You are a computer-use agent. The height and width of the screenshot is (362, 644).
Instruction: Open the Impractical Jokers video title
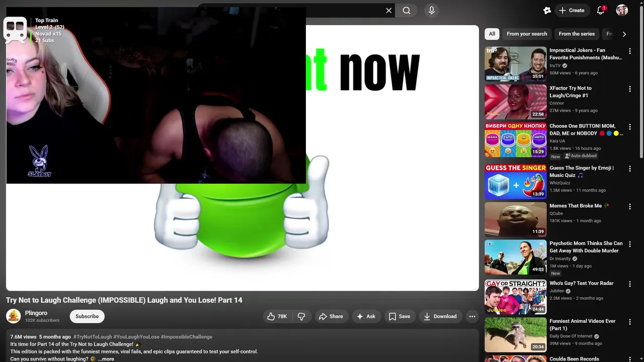click(x=586, y=54)
